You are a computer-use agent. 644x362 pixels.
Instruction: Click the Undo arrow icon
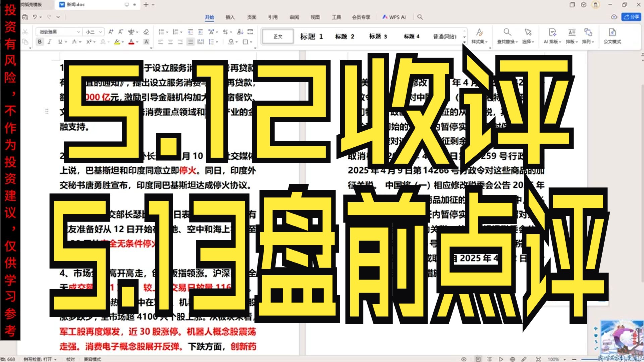tap(35, 17)
